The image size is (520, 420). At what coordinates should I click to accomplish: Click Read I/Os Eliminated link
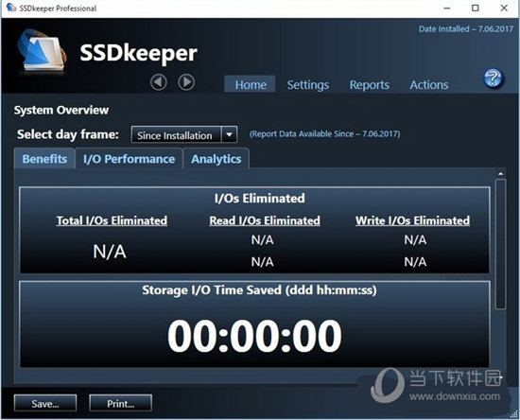point(265,220)
